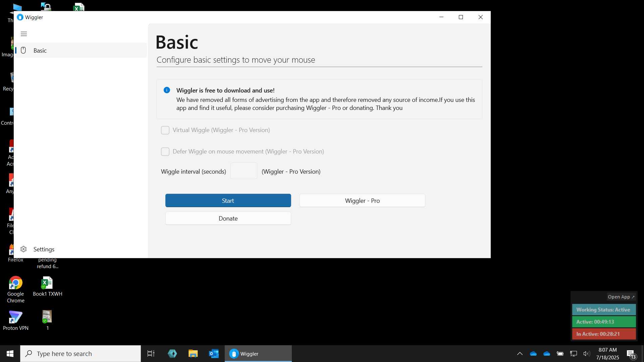644x362 pixels.
Task: Minimize the Wiggler window
Action: coord(441,17)
